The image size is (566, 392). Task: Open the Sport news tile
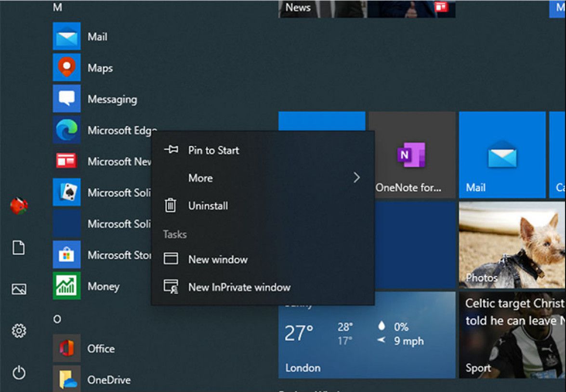(x=512, y=335)
